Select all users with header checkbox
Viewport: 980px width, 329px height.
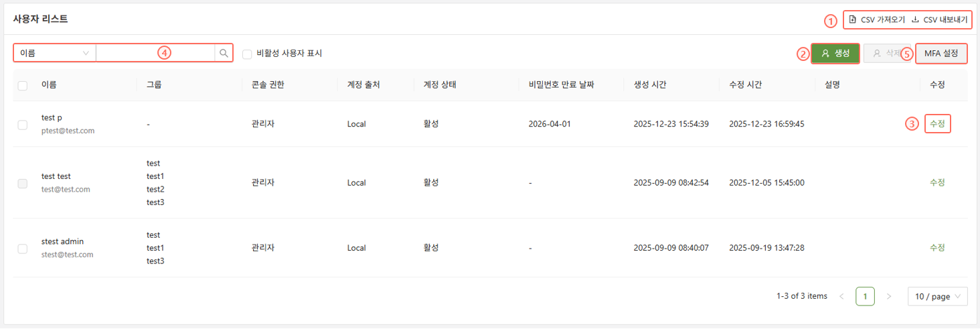pyautogui.click(x=23, y=85)
